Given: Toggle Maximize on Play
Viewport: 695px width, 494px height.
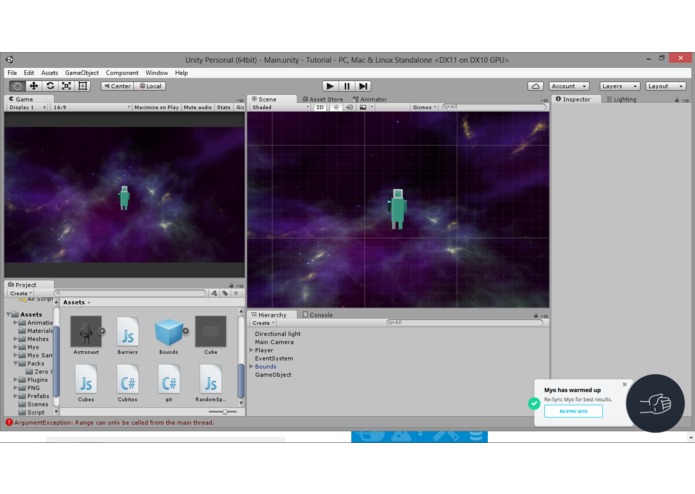Looking at the screenshot, I should coord(156,107).
